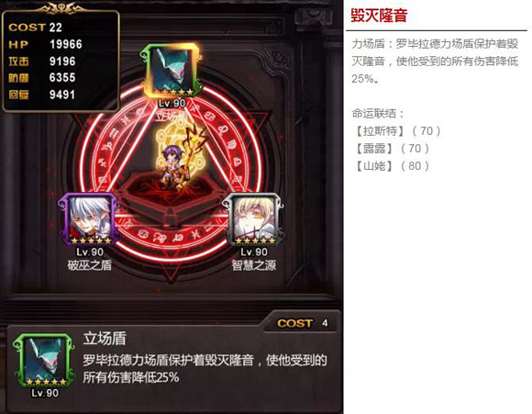Open the 立场盾 portrait in detail panel
Image resolution: width=532 pixels, height=414 pixels.
pos(44,361)
